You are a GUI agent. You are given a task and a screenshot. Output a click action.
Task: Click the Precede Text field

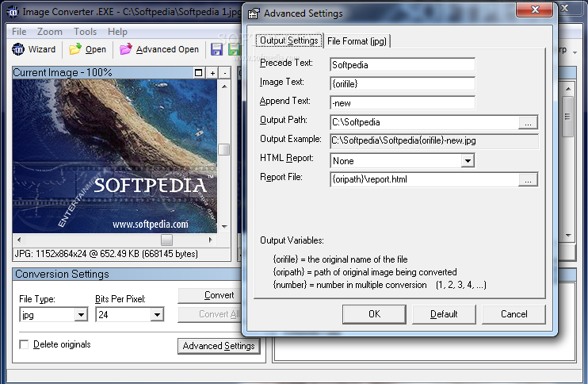tap(403, 64)
